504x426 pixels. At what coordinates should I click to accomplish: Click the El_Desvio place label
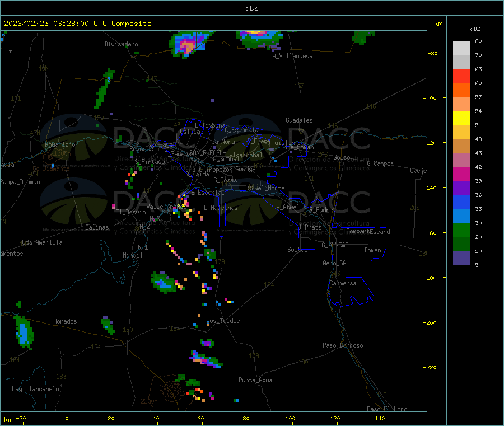click(x=130, y=212)
